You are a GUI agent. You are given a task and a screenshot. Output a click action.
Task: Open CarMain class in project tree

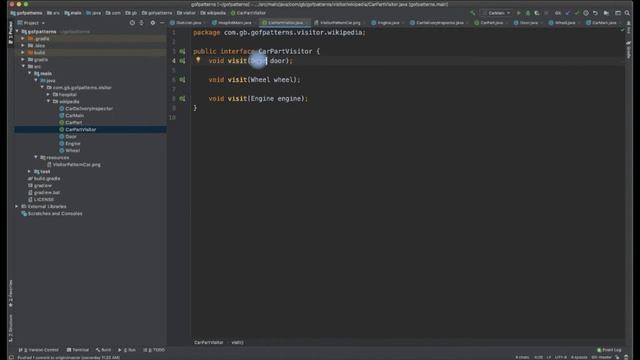(x=71, y=116)
